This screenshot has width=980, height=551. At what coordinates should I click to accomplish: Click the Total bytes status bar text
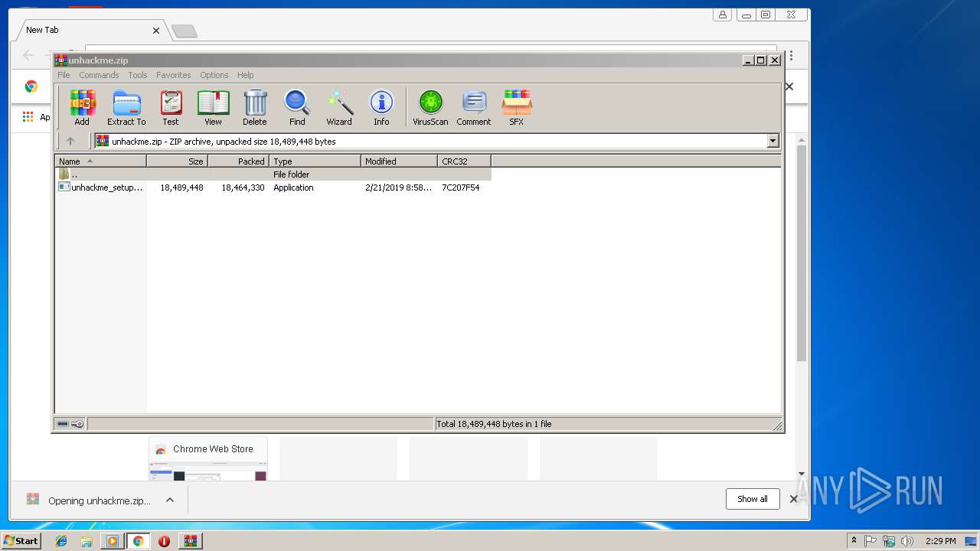(x=494, y=424)
